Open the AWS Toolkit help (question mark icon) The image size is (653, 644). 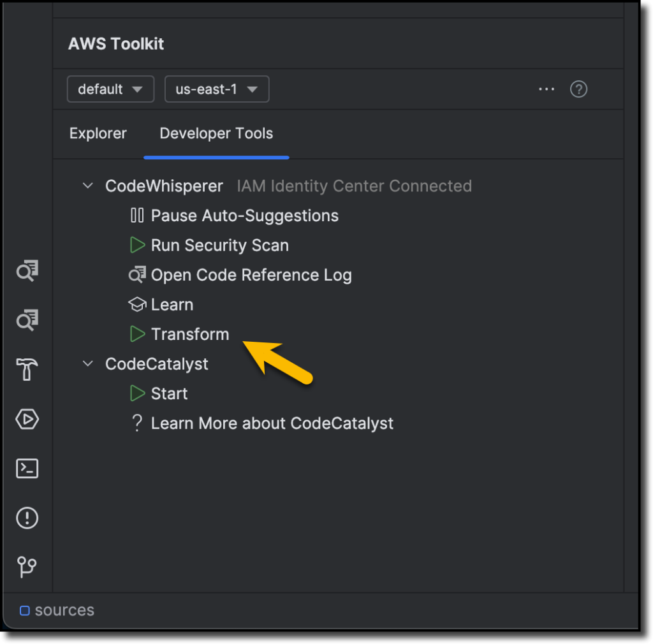(x=578, y=89)
